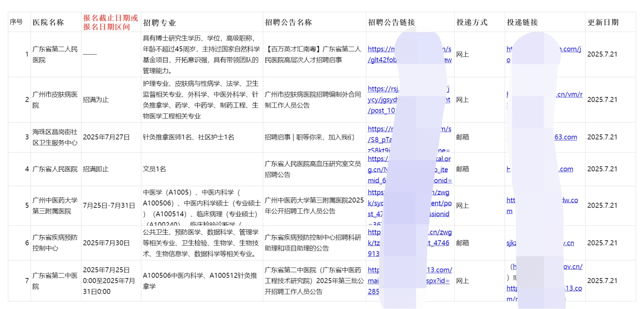Select the 广州市皮肤病医院 hospital name cell
Image resolution: width=644 pixels, height=309 pixels.
[56, 100]
